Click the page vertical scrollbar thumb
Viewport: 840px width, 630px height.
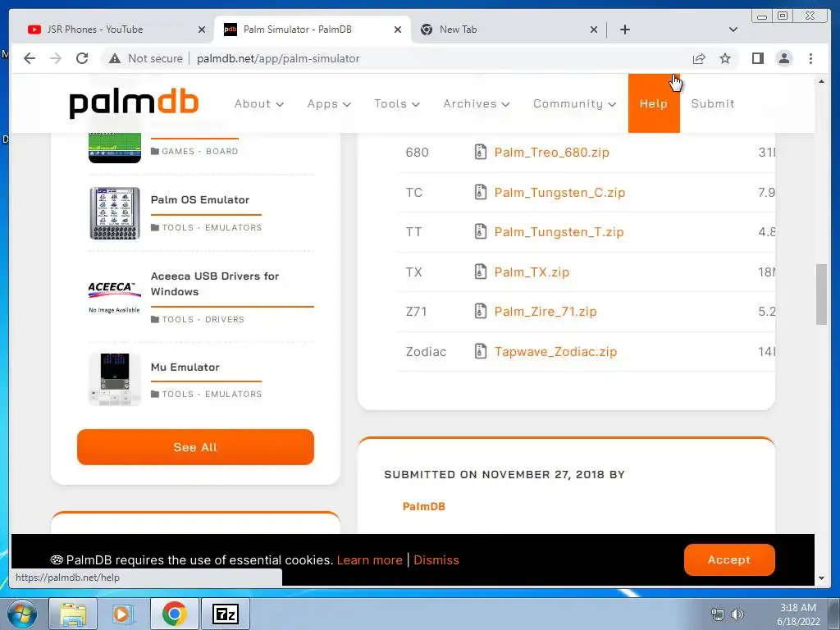coord(821,294)
